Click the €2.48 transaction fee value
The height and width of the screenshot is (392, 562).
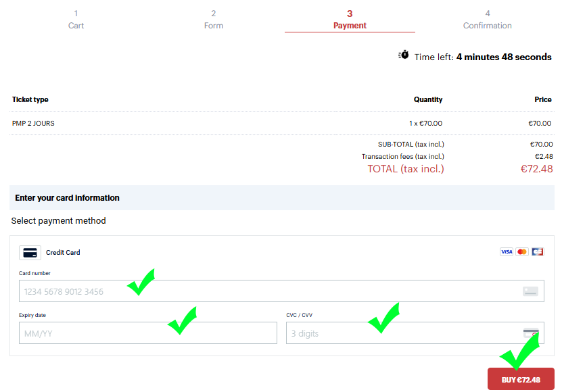544,157
